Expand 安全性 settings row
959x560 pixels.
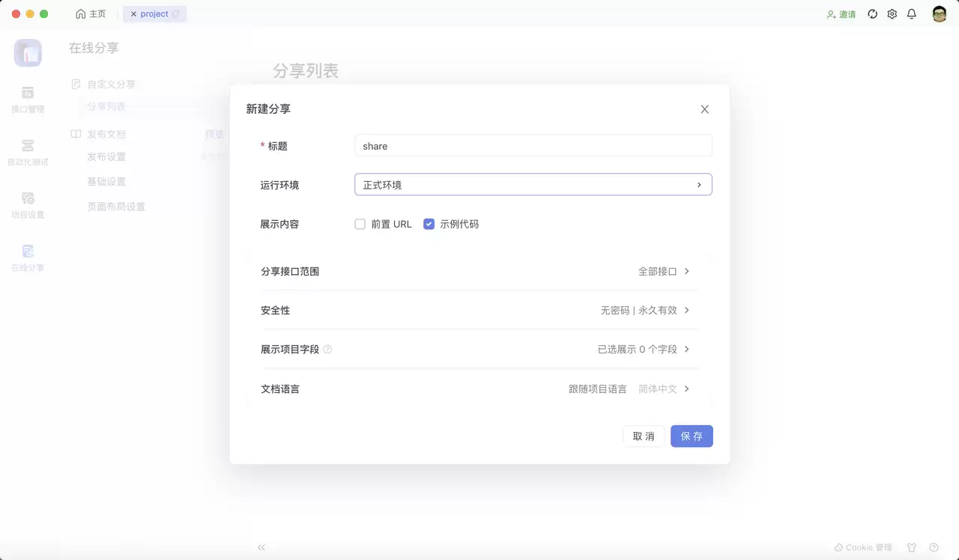[x=479, y=310]
